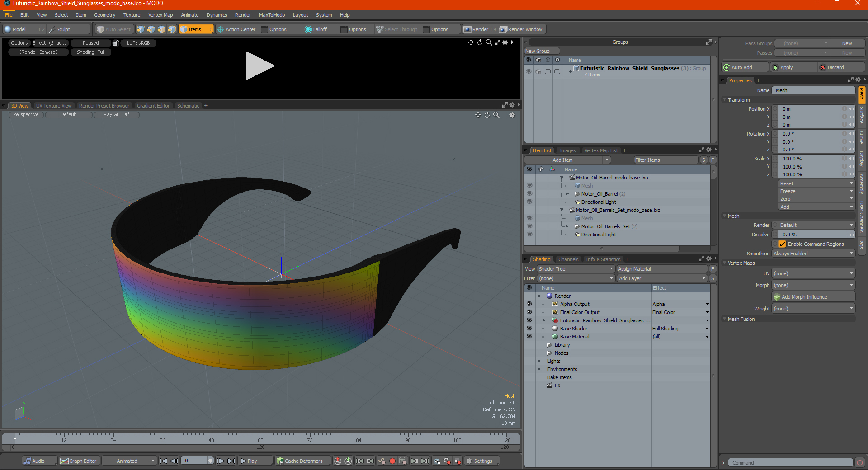This screenshot has height=470, width=868.
Task: Open the Geometry menu
Action: point(104,15)
